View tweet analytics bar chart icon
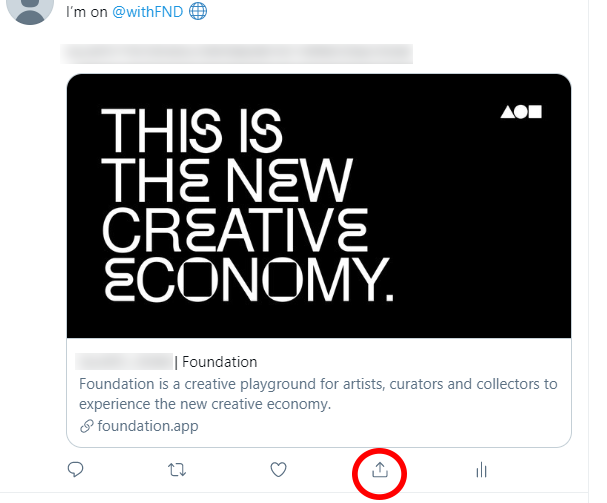The height and width of the screenshot is (503, 607). click(x=481, y=470)
